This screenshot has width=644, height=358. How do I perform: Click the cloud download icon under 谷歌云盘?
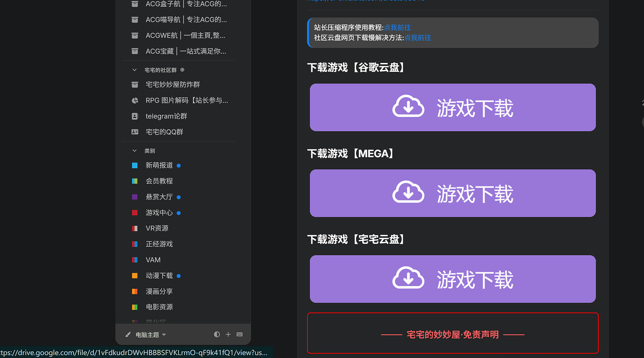click(x=408, y=107)
